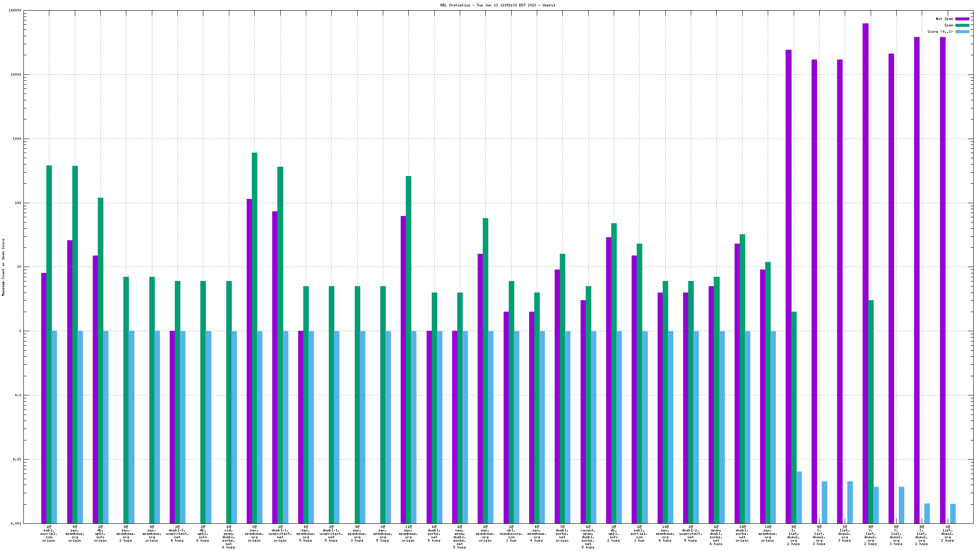Image resolution: width=980 pixels, height=551 pixels.
Task: Click the dnsbl-3.uceprotect.net 6 hops label
Action: (177, 534)
